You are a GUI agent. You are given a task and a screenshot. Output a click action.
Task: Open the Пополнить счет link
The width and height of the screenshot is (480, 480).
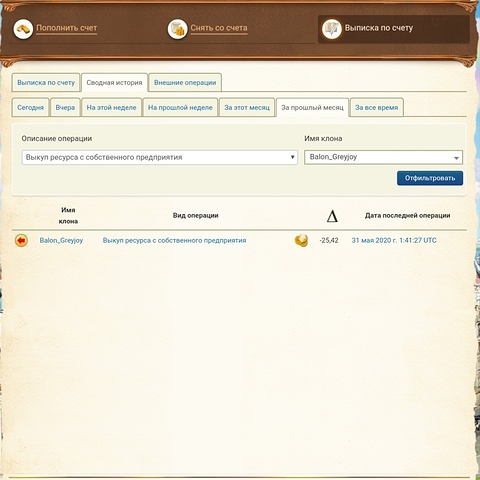pyautogui.click(x=67, y=28)
